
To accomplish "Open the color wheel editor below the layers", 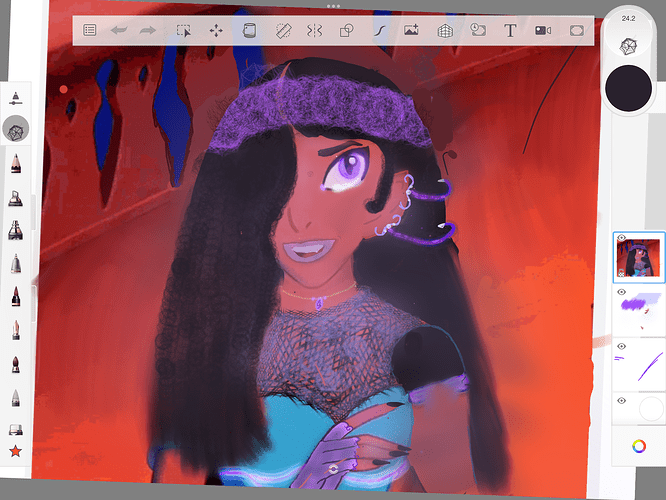I will [638, 446].
